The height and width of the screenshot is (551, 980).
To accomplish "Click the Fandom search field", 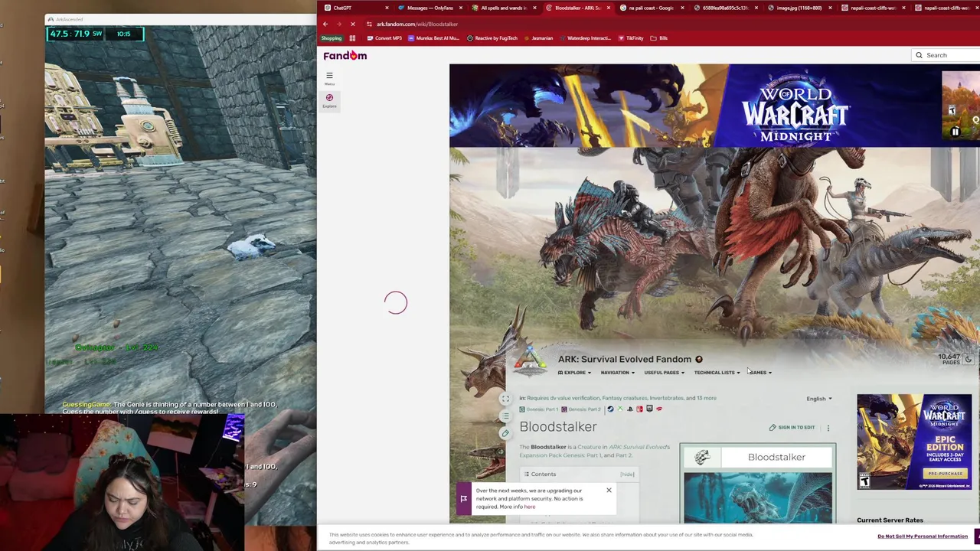I will pyautogui.click(x=946, y=55).
